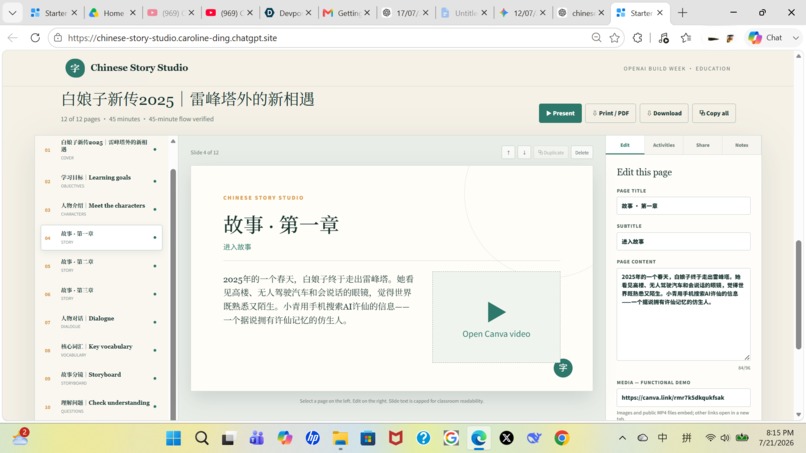Open the Share tab
Viewport: 806px width, 453px height.
coord(703,145)
